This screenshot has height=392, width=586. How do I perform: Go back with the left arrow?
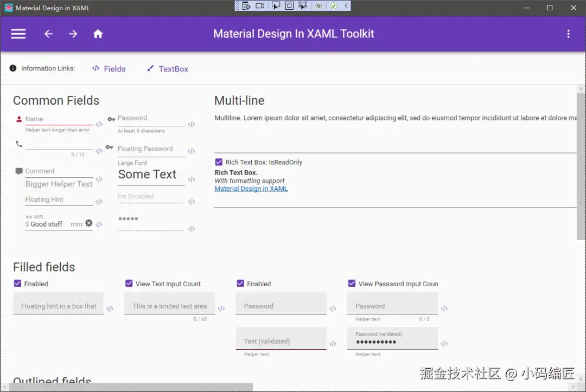click(x=49, y=34)
